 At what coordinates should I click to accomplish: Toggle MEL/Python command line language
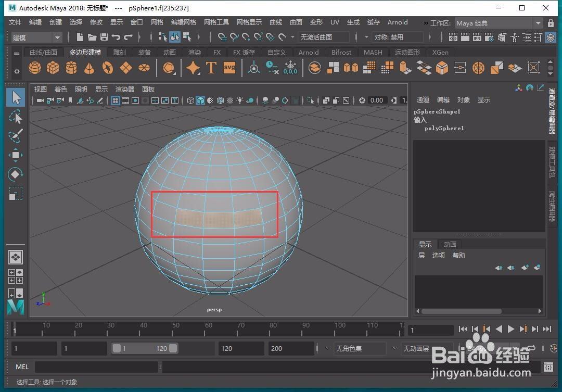[22, 367]
